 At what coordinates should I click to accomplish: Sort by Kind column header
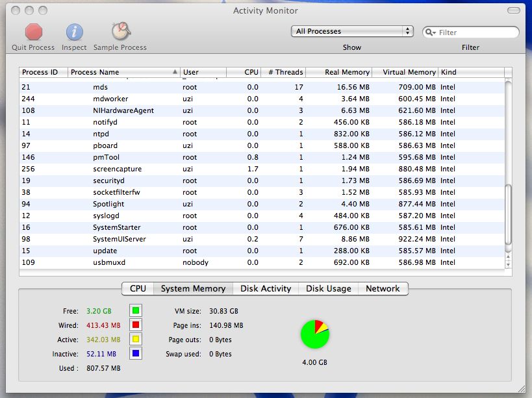tap(472, 72)
